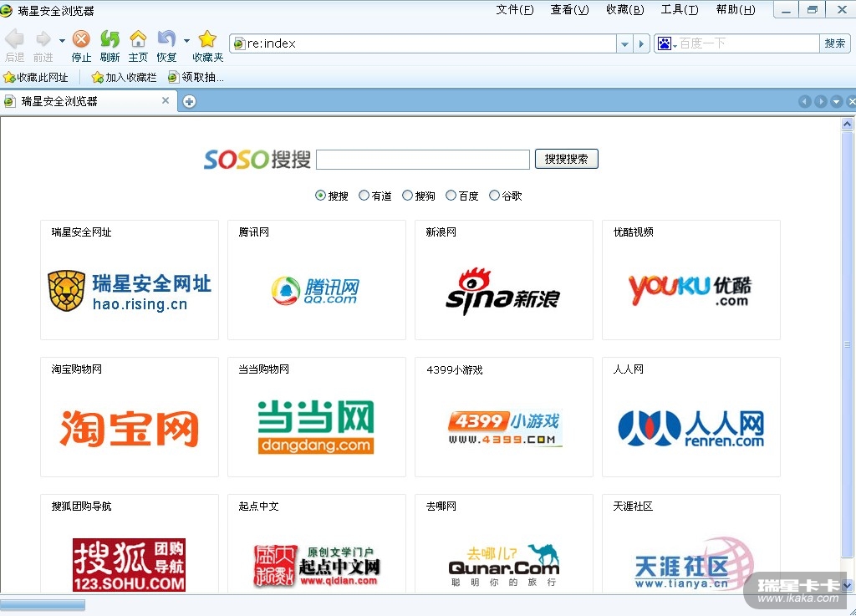Open the 人人网 renren.com tile
Image resolution: width=856 pixels, height=616 pixels.
tap(691, 417)
